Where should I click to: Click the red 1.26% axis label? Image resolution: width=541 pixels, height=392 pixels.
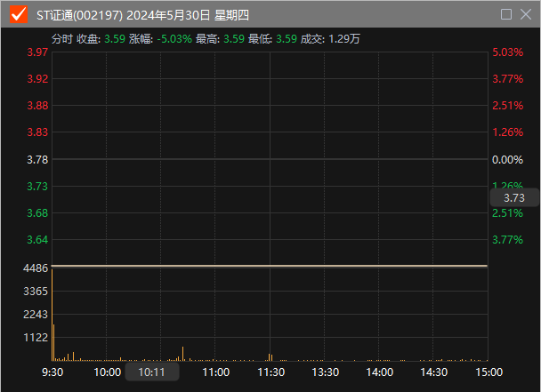tap(507, 132)
